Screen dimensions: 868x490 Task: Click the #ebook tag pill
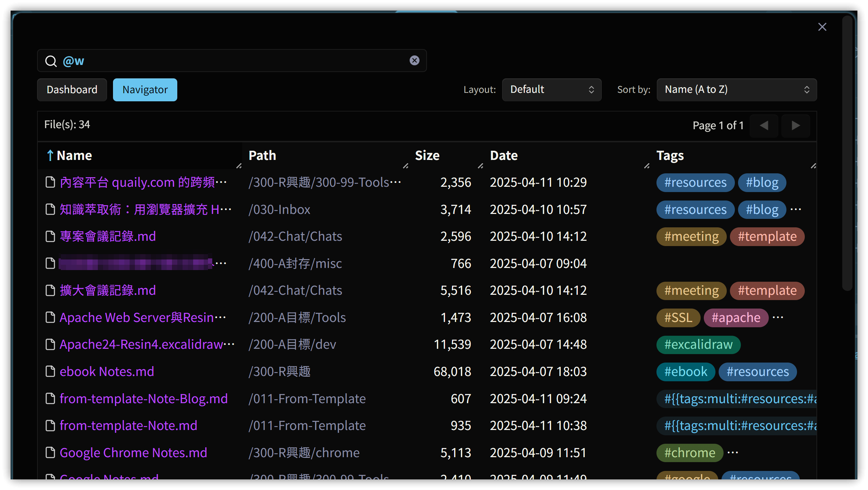click(x=685, y=372)
